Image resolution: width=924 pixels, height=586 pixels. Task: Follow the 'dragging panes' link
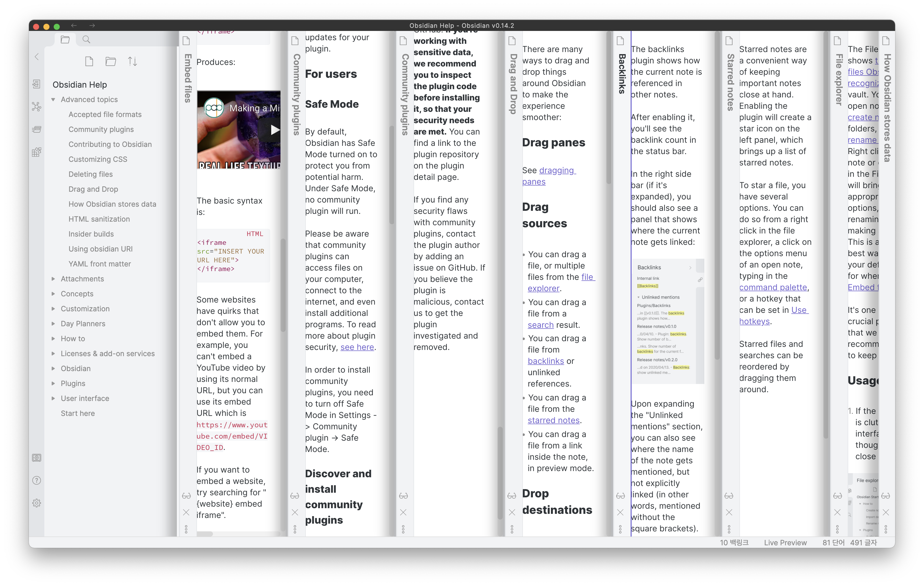[x=557, y=170]
